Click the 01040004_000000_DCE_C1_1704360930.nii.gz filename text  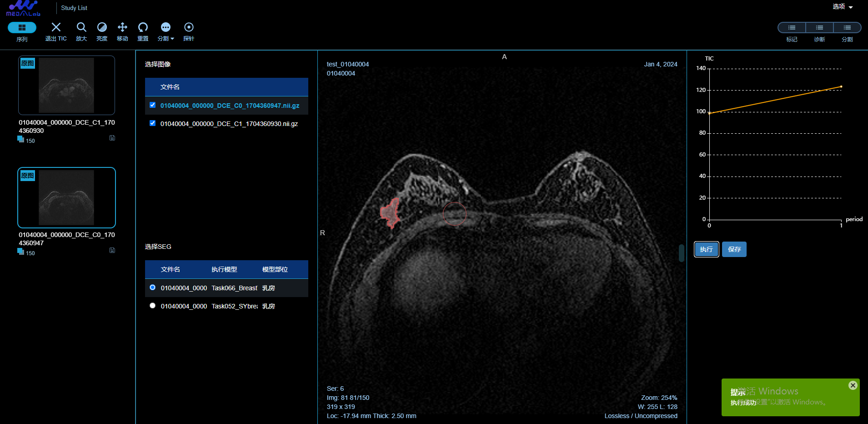(x=229, y=124)
